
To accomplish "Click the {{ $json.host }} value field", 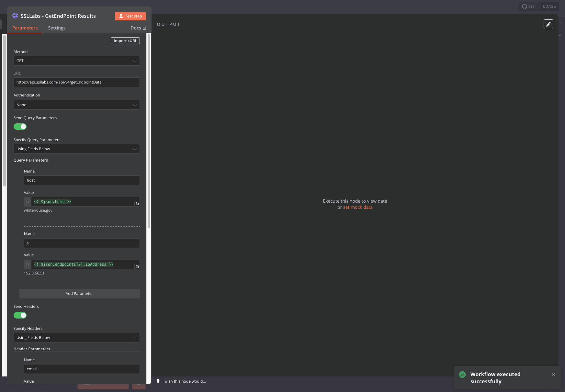I will (83, 202).
